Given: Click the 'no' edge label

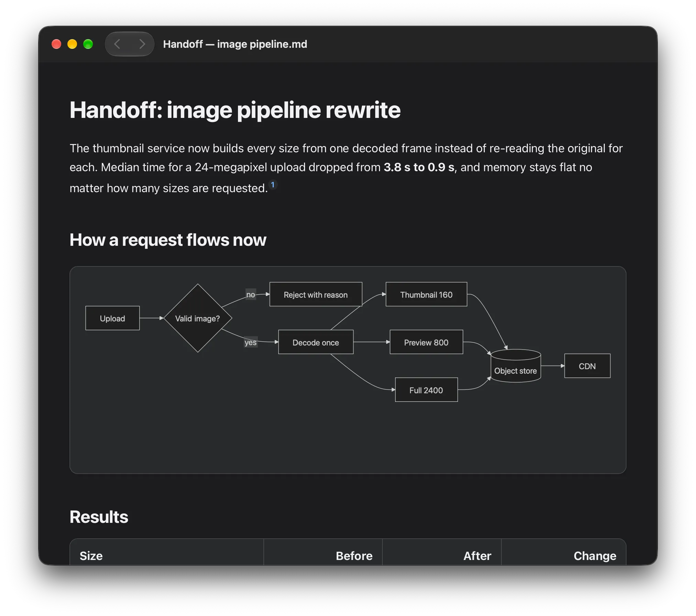Looking at the screenshot, I should pos(251,295).
